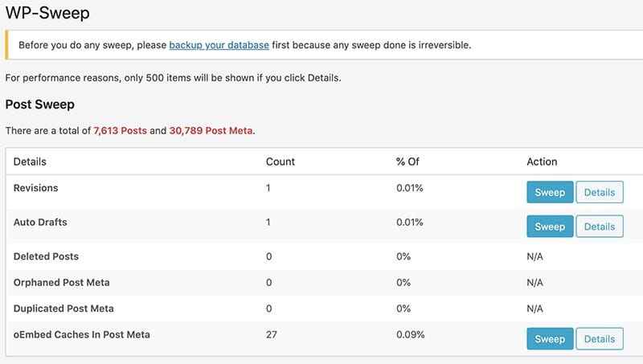View Details for Auto Drafts

click(x=600, y=227)
